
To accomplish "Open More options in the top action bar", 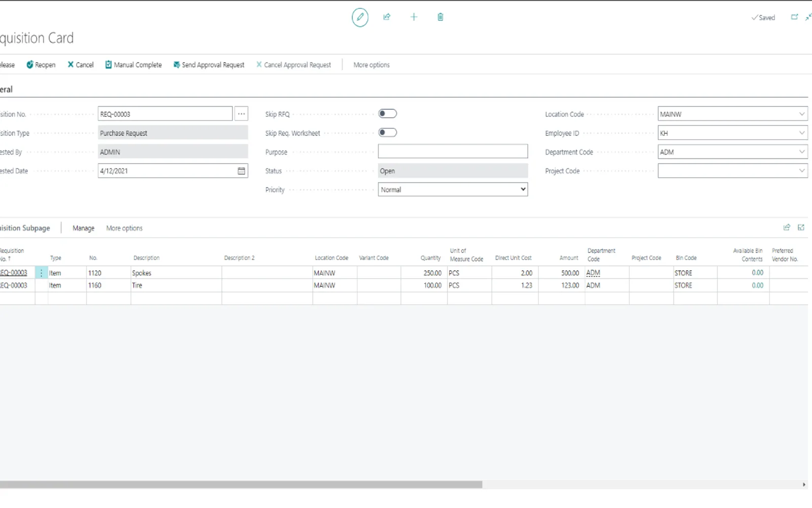I will tap(371, 65).
